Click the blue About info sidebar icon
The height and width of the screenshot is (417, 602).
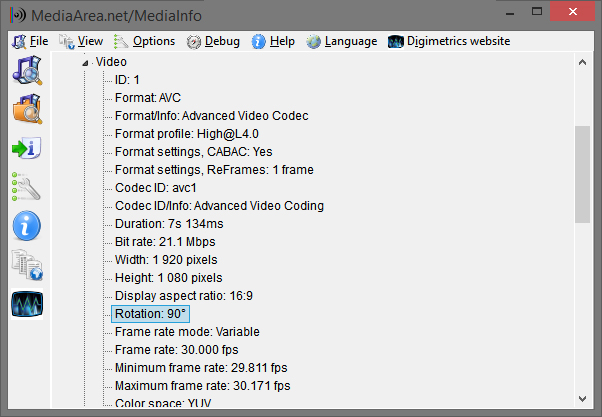(x=26, y=226)
